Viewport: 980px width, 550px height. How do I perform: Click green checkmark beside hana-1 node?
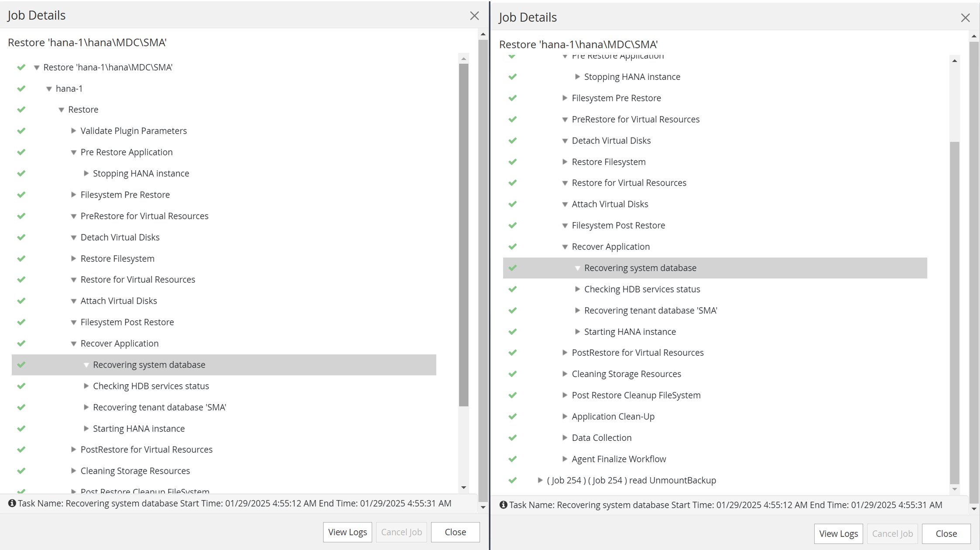click(21, 89)
